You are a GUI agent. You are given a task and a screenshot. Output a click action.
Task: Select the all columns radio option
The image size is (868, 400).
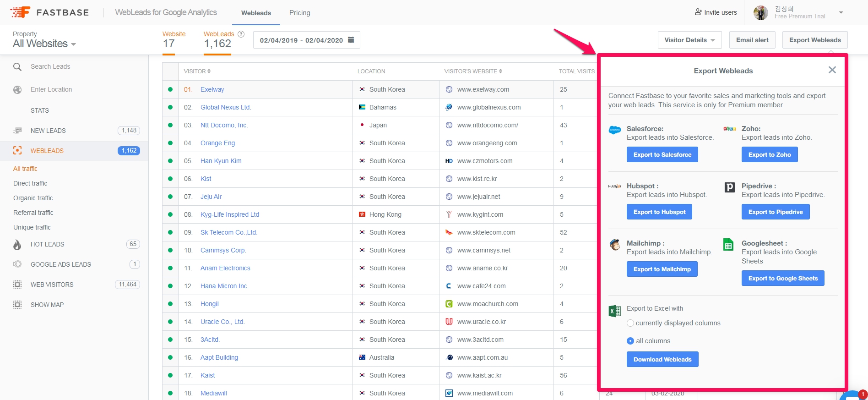pyautogui.click(x=630, y=341)
